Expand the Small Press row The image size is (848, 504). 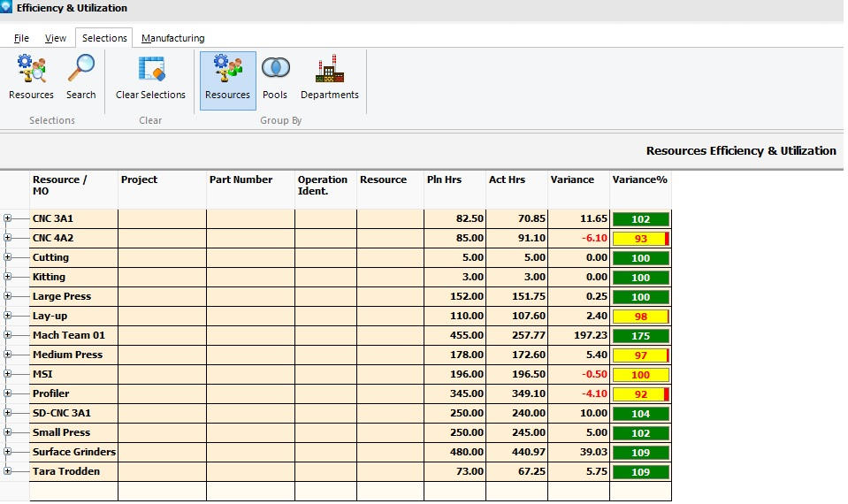pos(7,432)
